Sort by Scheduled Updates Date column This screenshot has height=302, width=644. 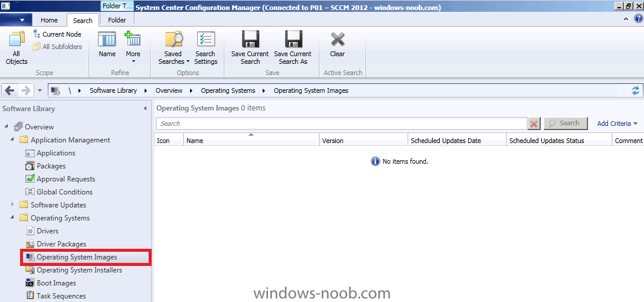457,140
